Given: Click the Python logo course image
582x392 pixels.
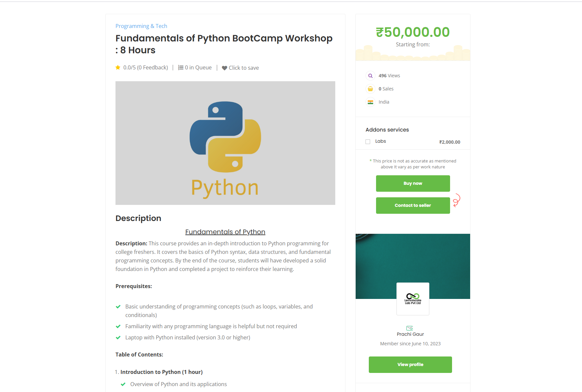Looking at the screenshot, I should tap(225, 143).
